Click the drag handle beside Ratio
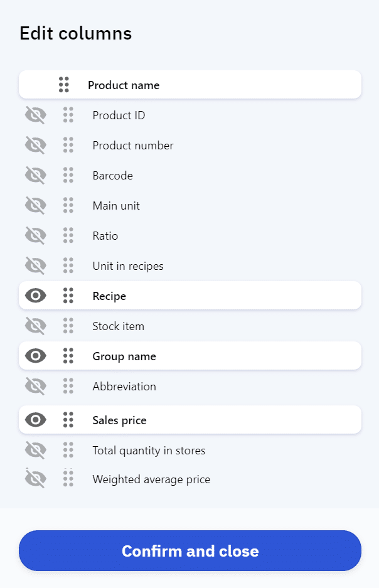 pos(68,236)
